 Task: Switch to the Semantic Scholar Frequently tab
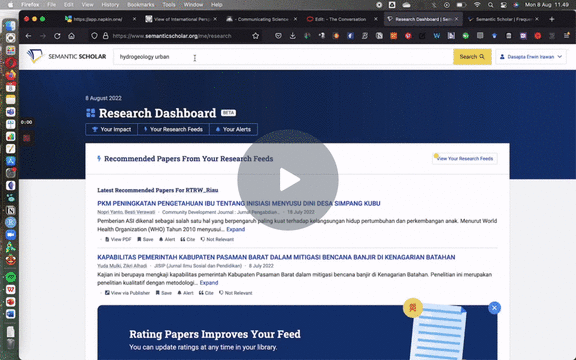pos(503,19)
